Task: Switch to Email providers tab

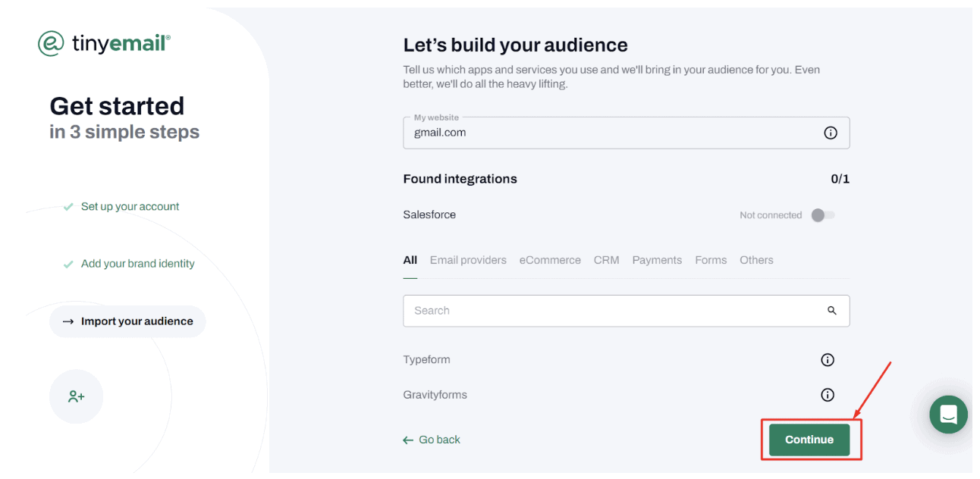Action: pyautogui.click(x=468, y=260)
